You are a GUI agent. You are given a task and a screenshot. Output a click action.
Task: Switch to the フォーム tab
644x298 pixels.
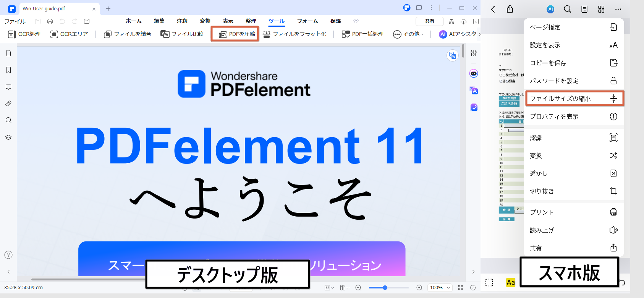click(307, 21)
